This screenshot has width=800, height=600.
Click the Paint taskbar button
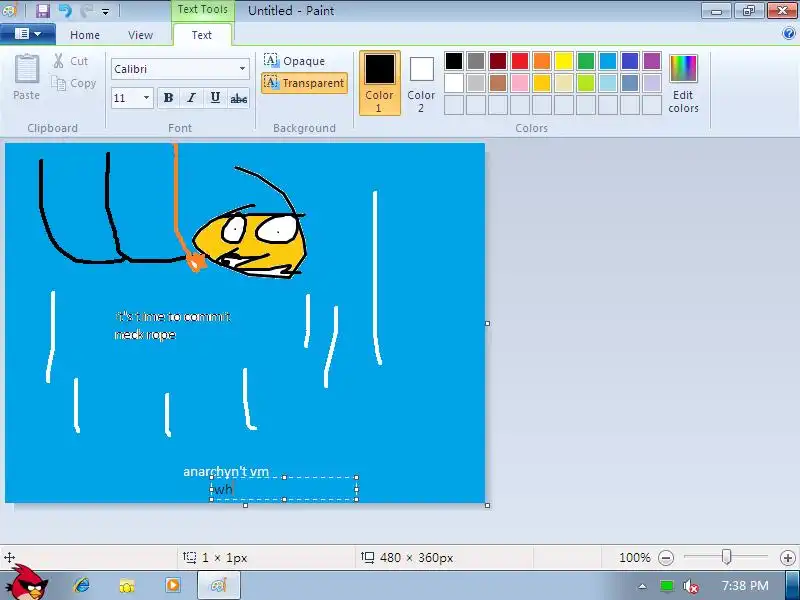(x=219, y=585)
